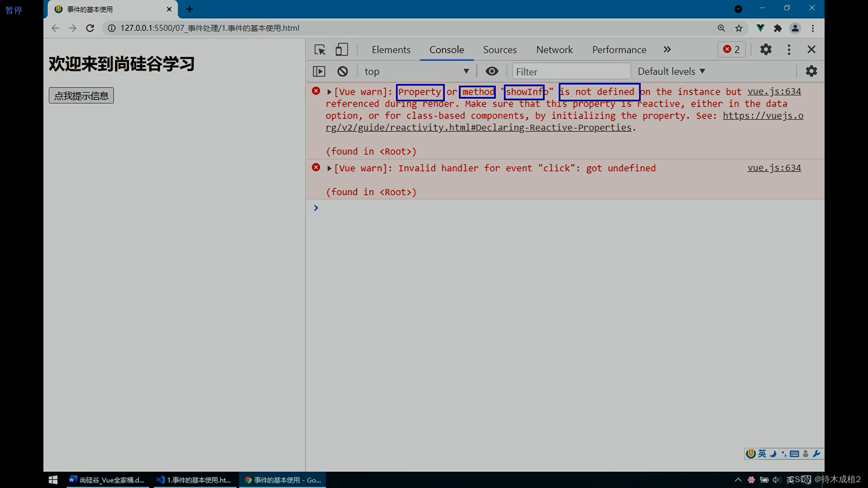Open vue.js:634 link of second error
This screenshot has width=868, height=488.
click(774, 168)
